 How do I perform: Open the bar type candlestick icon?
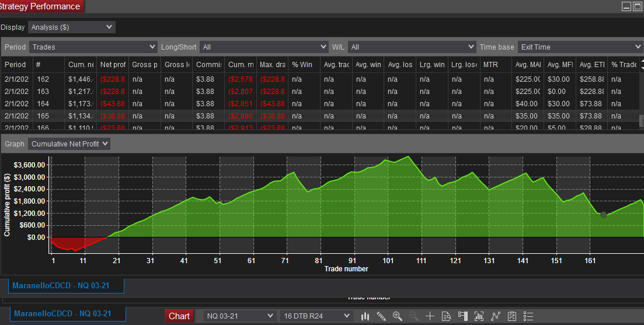(365, 316)
